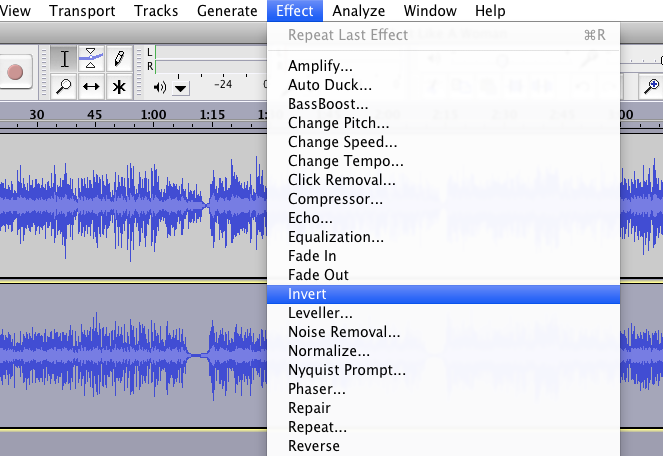The height and width of the screenshot is (456, 663).
Task: Select the Time Shift arrows tool
Action: tap(91, 86)
